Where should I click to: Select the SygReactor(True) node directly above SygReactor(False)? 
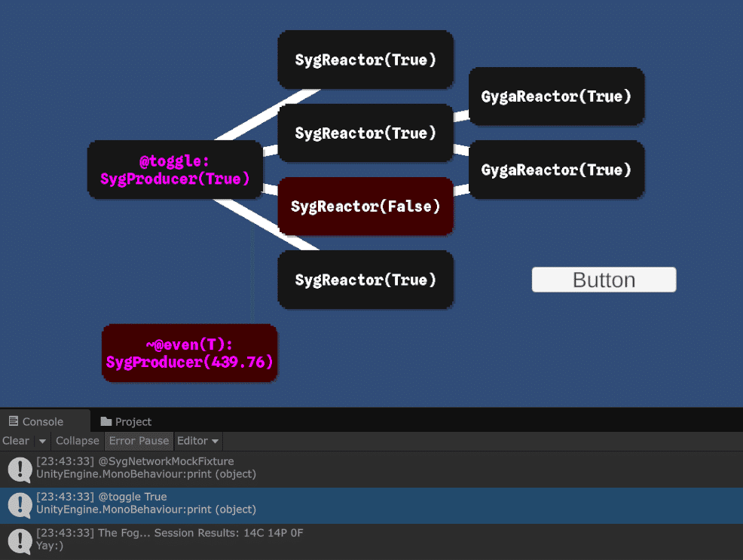(x=365, y=133)
